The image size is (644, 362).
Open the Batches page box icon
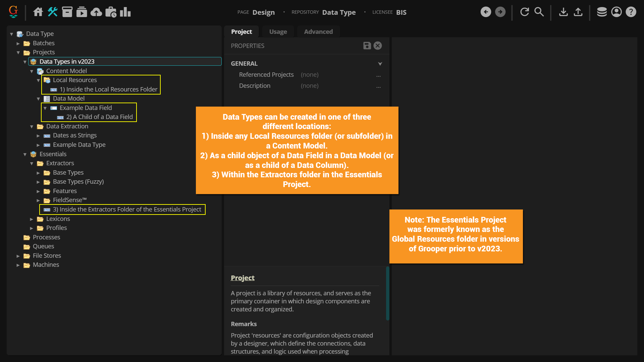coord(67,12)
